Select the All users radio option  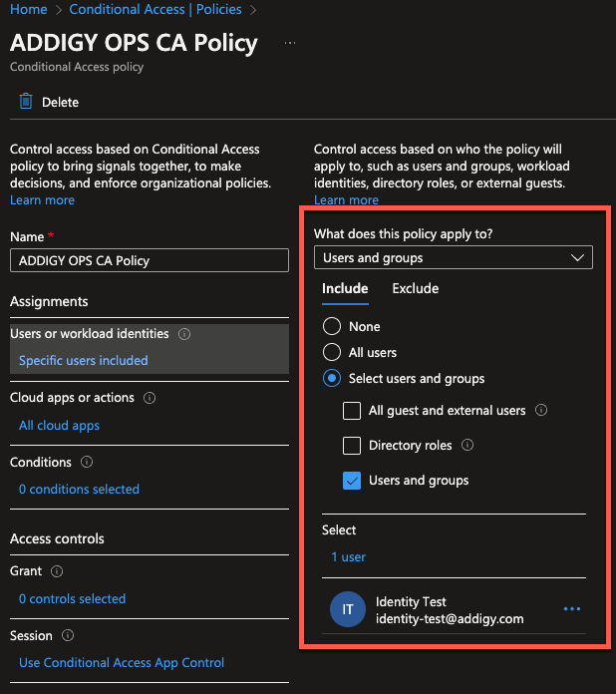pyautogui.click(x=332, y=352)
